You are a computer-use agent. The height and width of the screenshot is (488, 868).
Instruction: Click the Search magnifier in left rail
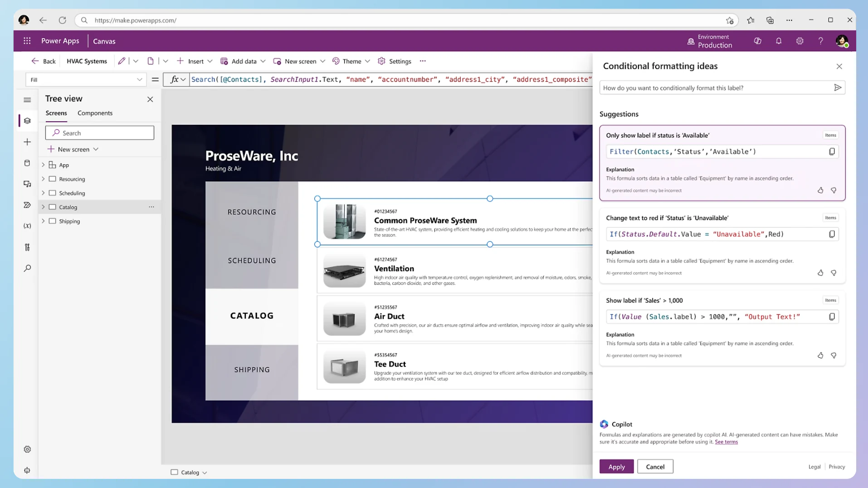tap(27, 268)
